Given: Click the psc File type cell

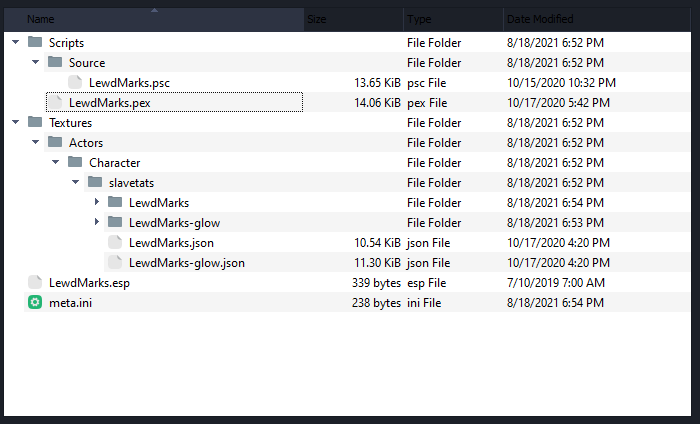Looking at the screenshot, I should tap(427, 83).
